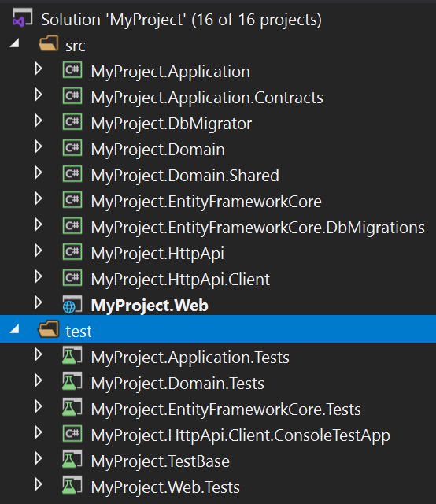Select the MyProject.HttpApi label
436x504 pixels.
(157, 254)
